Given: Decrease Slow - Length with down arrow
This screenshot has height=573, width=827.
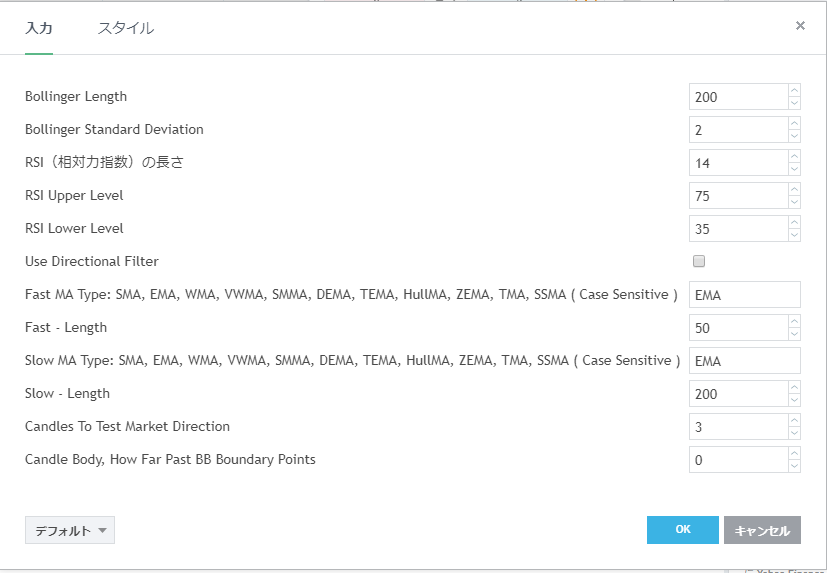Looking at the screenshot, I should coord(794,400).
